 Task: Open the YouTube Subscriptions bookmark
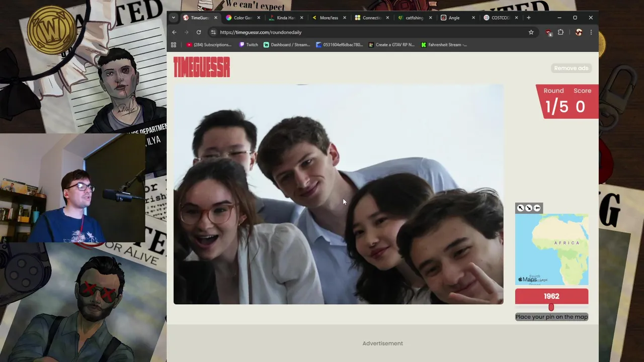pyautogui.click(x=209, y=45)
